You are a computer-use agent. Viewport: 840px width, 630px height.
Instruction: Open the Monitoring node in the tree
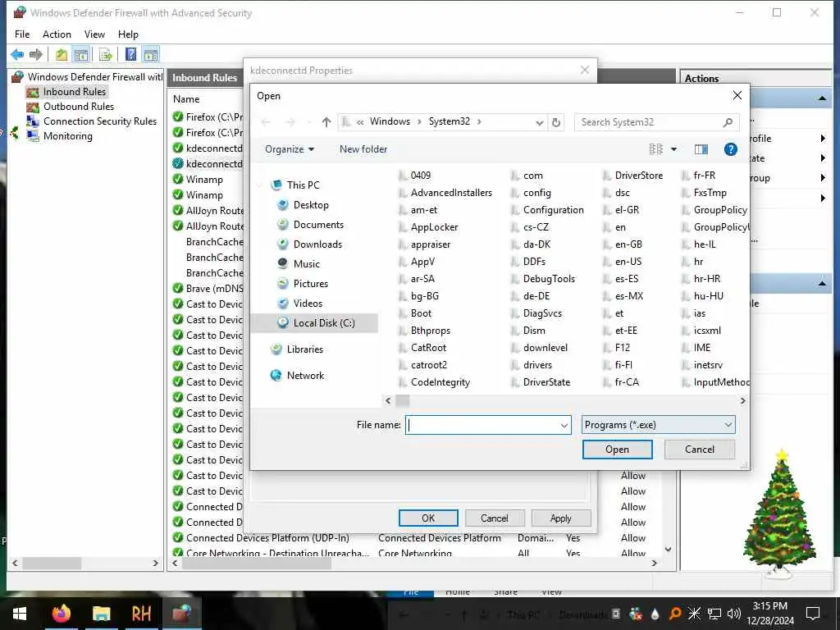(x=67, y=136)
